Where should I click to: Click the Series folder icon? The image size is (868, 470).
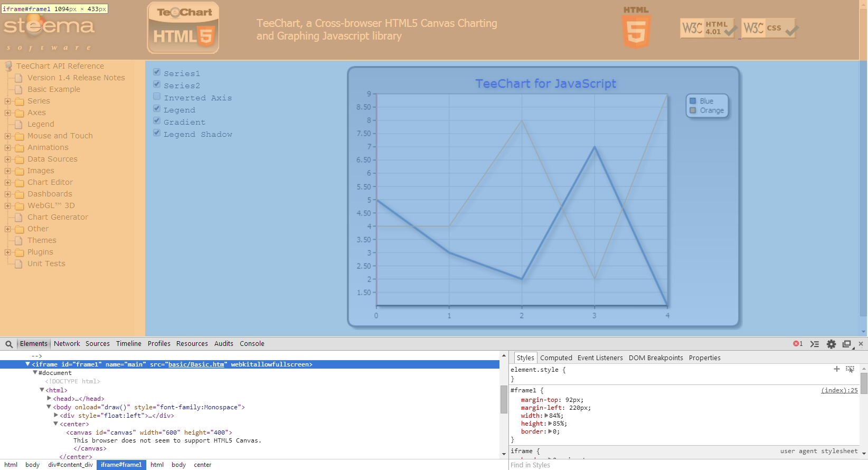(20, 101)
